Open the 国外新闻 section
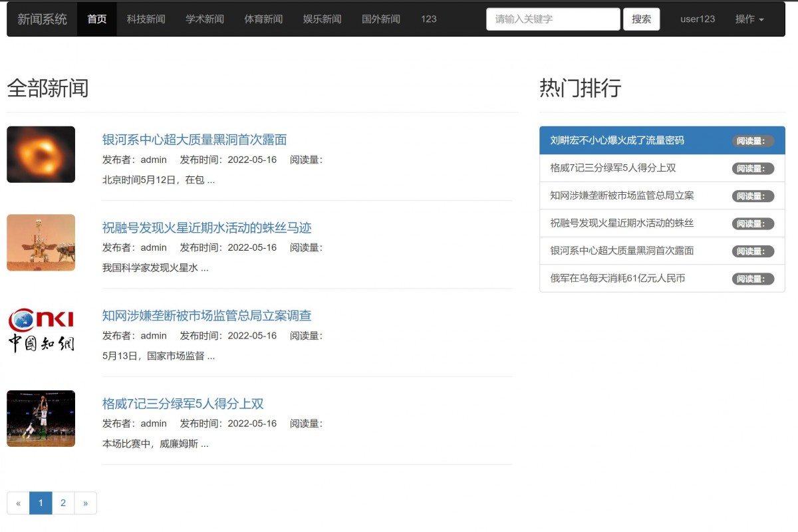The width and height of the screenshot is (798, 532). coord(380,19)
